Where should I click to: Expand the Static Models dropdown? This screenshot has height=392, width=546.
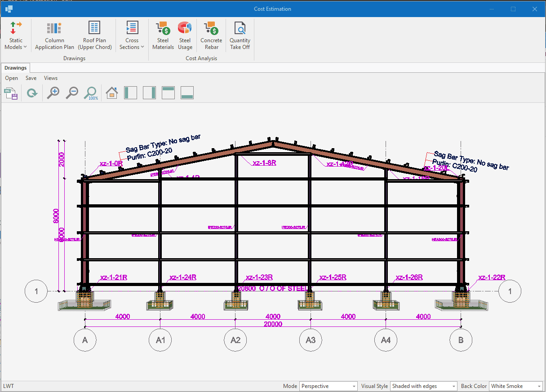[16, 35]
